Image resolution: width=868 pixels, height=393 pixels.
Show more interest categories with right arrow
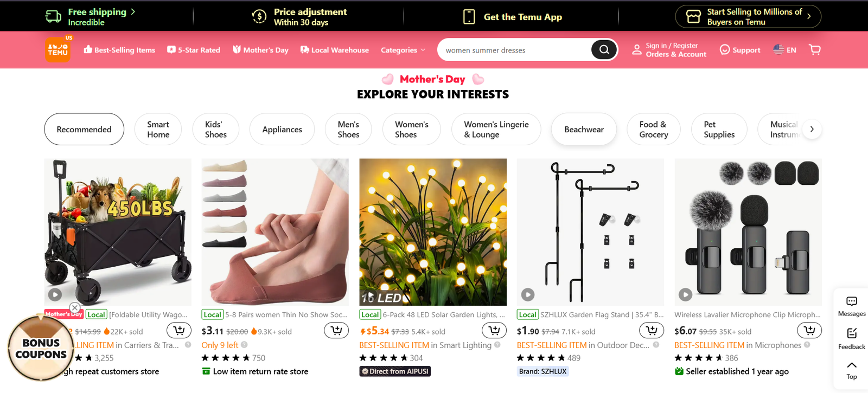(x=812, y=129)
